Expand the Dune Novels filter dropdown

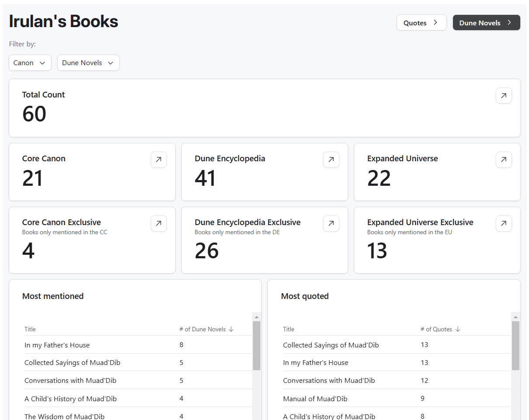tap(88, 62)
